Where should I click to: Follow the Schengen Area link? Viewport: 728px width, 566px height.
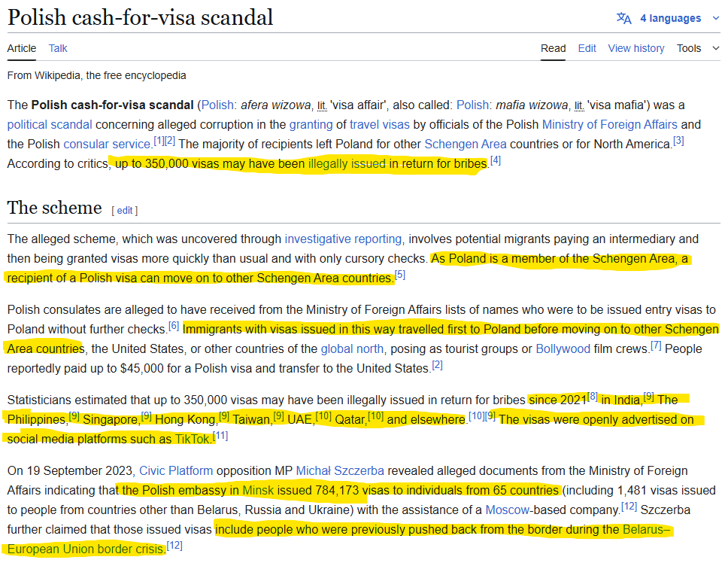tap(466, 144)
